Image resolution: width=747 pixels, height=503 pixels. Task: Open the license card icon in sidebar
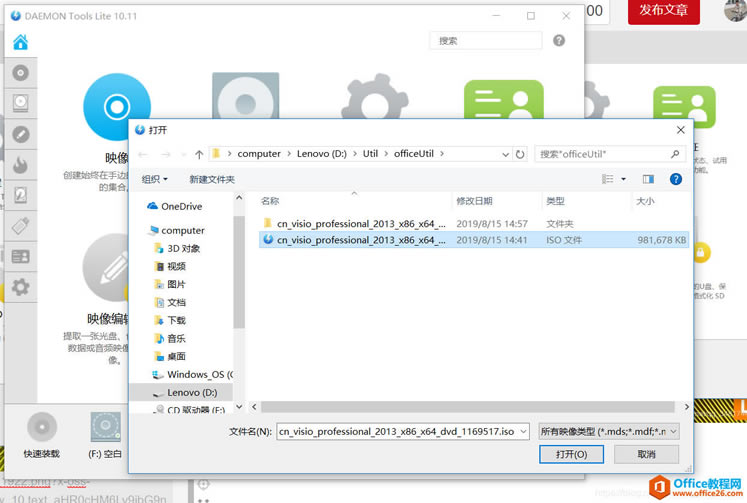(x=20, y=256)
